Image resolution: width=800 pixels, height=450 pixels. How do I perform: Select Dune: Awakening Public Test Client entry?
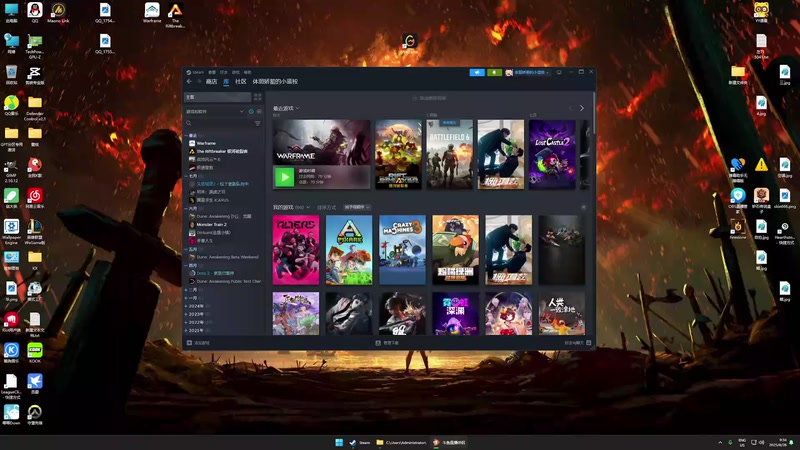[224, 282]
